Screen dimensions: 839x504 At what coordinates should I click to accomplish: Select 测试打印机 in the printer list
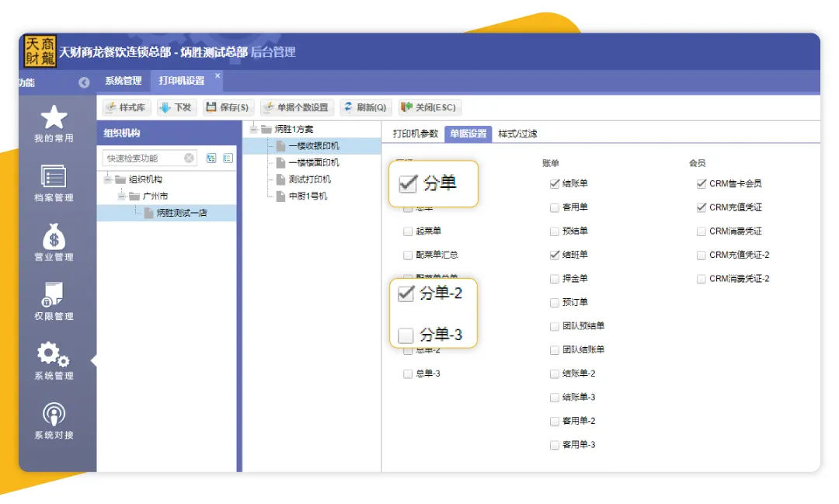tap(309, 179)
